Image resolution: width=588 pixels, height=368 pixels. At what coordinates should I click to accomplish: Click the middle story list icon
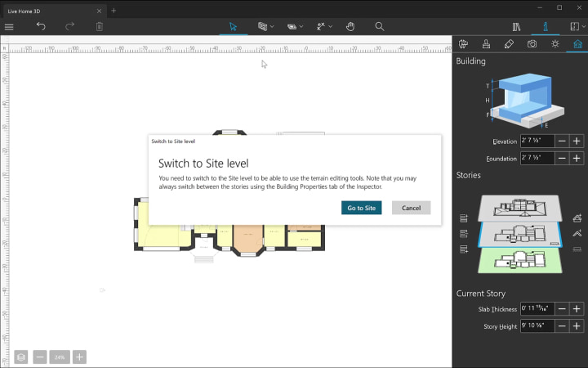pyautogui.click(x=464, y=234)
